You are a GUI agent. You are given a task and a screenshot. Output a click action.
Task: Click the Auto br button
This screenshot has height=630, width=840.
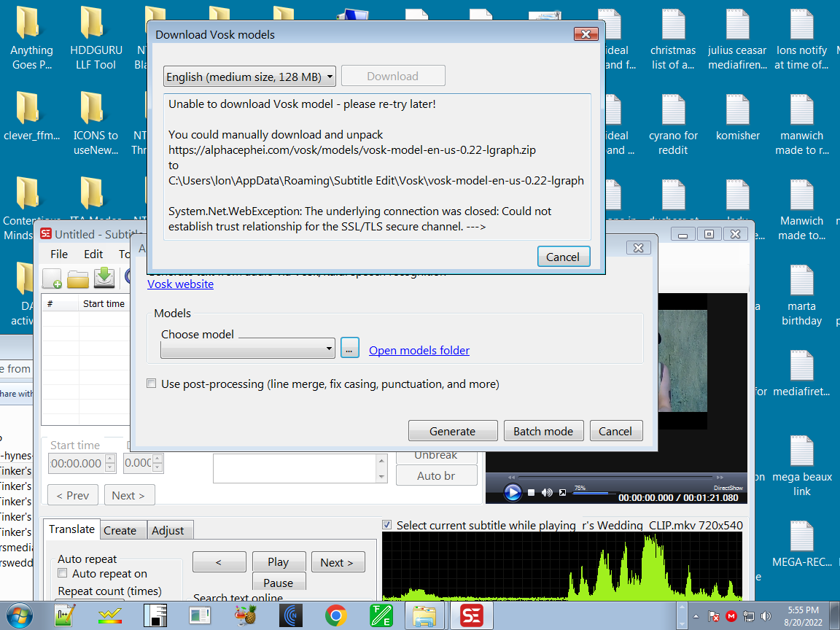(436, 475)
